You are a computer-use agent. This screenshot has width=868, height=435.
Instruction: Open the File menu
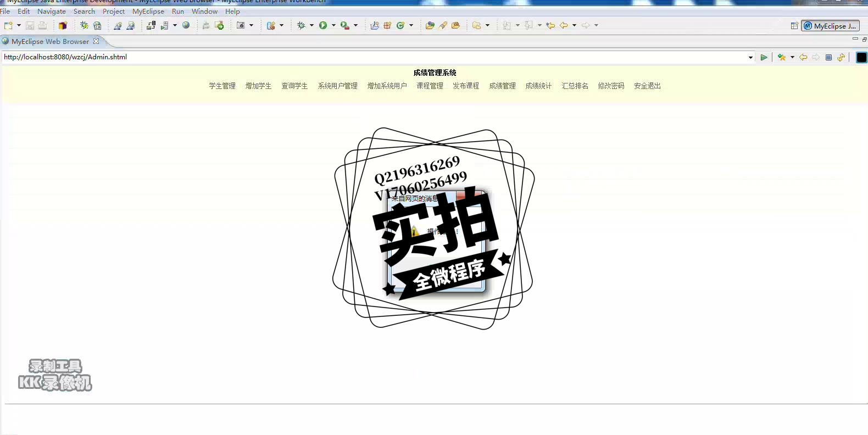pyautogui.click(x=5, y=11)
